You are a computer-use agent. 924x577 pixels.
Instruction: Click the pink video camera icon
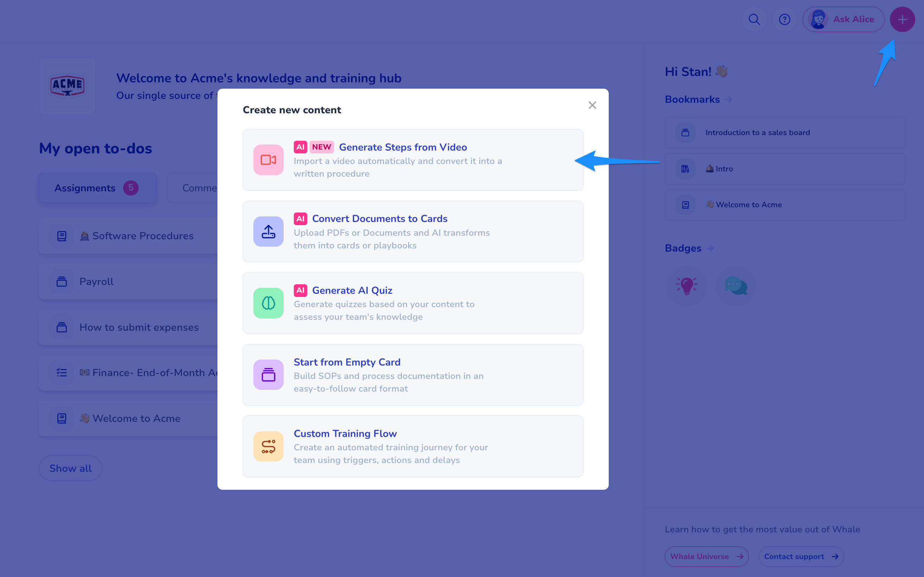(x=268, y=160)
